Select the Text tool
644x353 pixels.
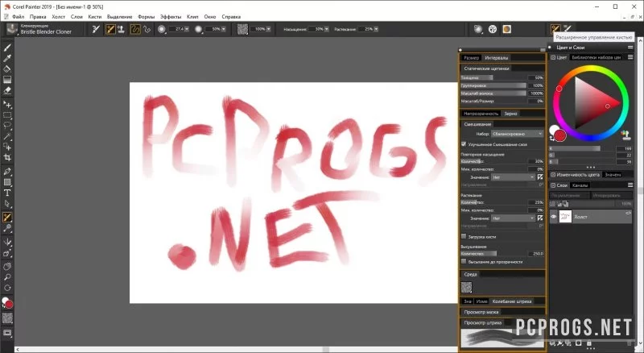tap(7, 193)
